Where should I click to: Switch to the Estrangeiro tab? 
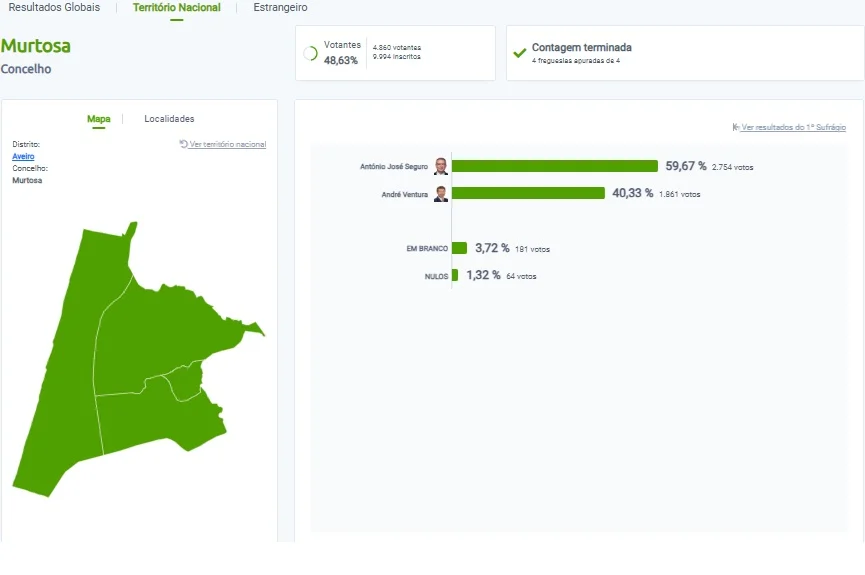point(280,7)
